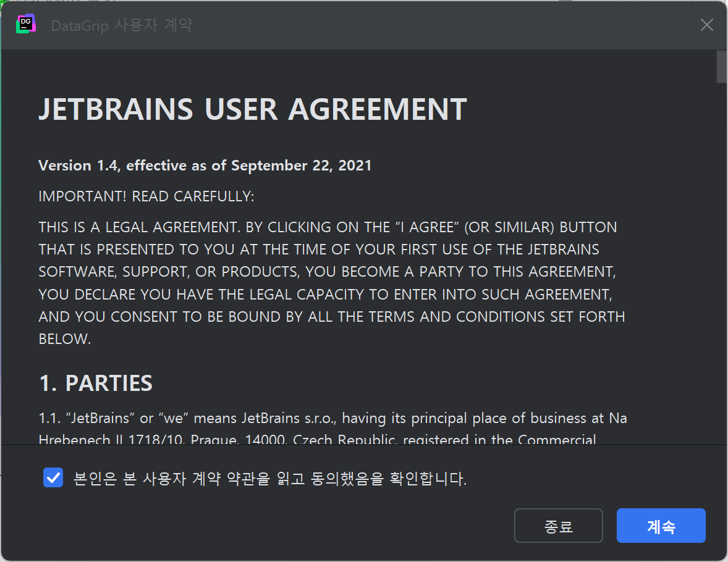The height and width of the screenshot is (562, 728).
Task: Click the 'IMPORTANT! READ CAREFULLY:' text
Action: pyautogui.click(x=146, y=196)
